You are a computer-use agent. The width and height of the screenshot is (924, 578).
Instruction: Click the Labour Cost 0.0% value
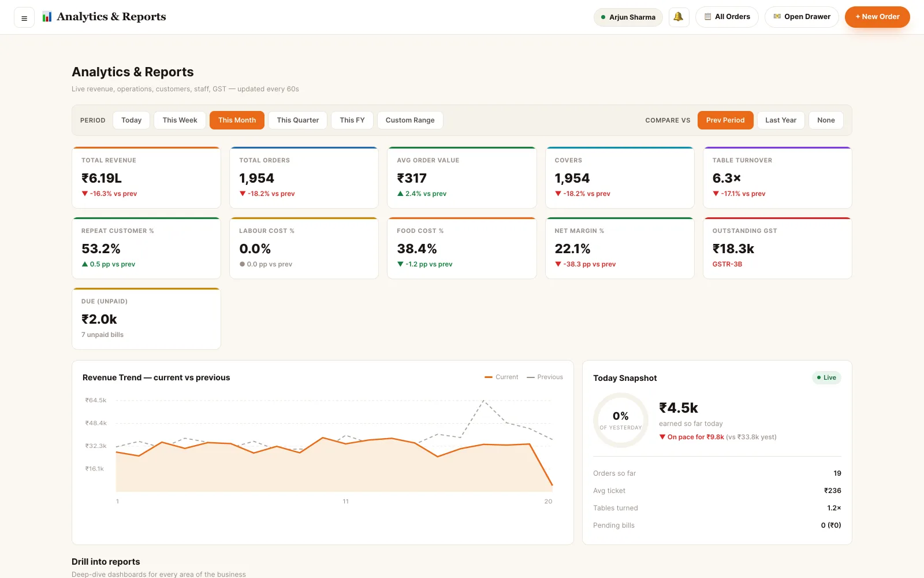click(x=255, y=249)
